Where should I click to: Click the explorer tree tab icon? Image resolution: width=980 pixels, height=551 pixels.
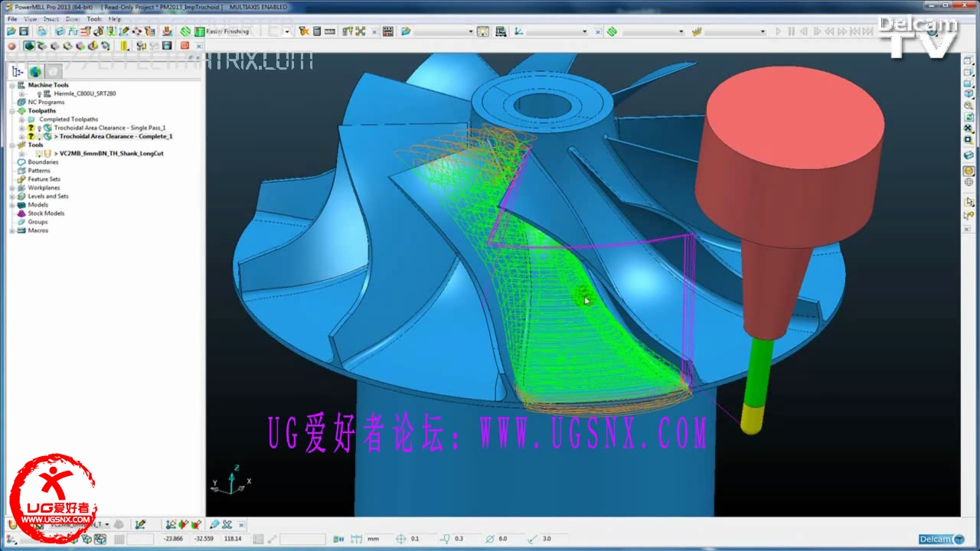click(18, 71)
